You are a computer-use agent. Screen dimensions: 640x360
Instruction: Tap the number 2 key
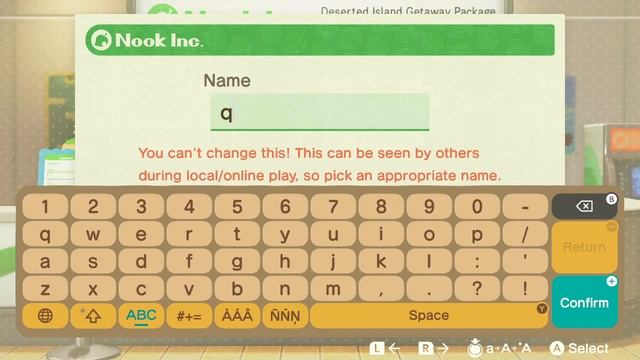click(93, 206)
